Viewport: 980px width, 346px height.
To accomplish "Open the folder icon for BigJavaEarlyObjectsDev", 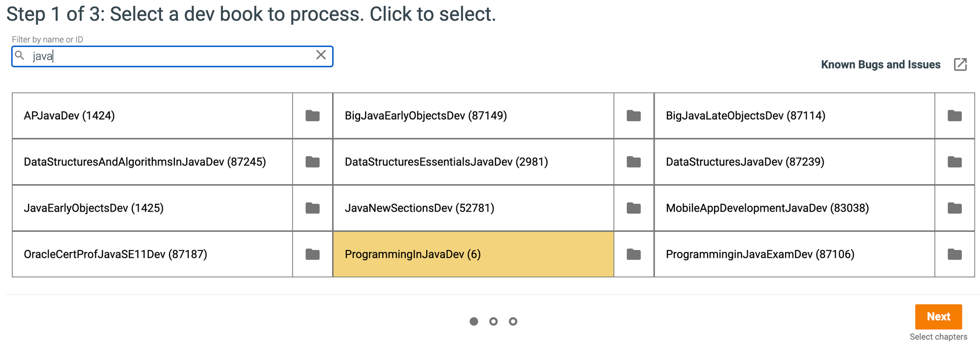I will (x=634, y=116).
